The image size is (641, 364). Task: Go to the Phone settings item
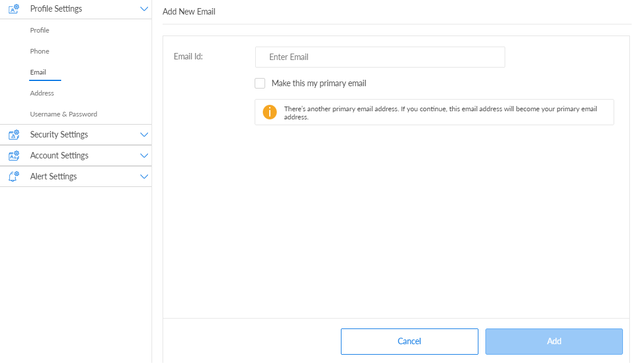click(x=40, y=51)
